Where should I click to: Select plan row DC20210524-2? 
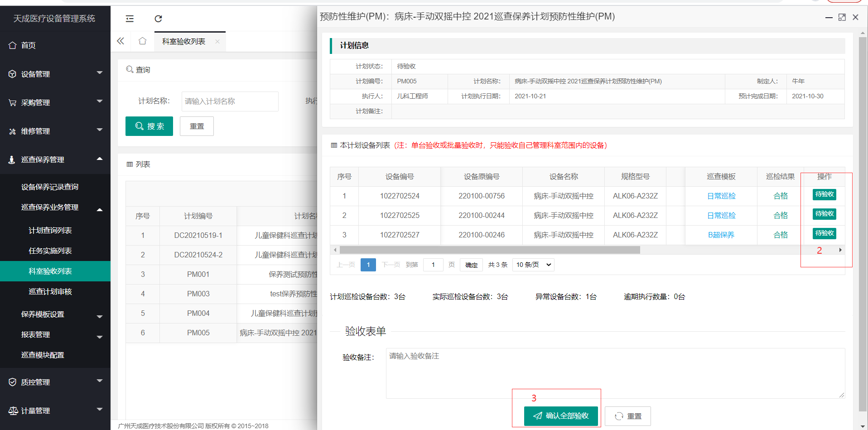click(222, 255)
